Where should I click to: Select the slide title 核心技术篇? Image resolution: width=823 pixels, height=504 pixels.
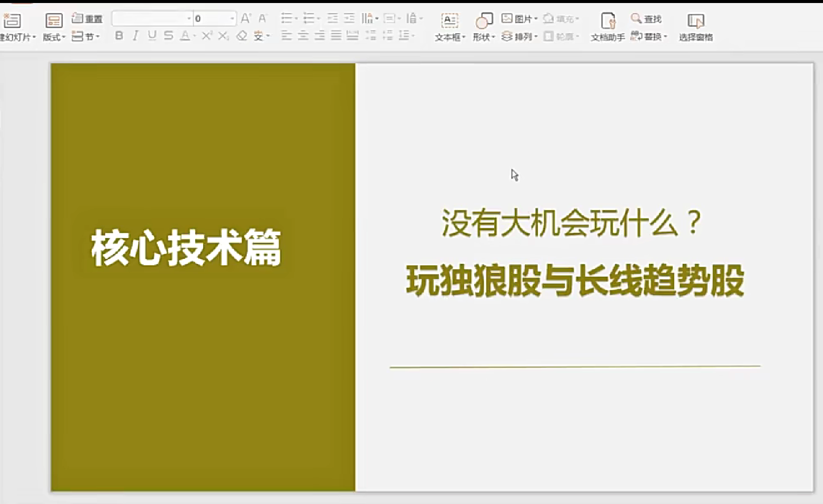click(x=186, y=248)
